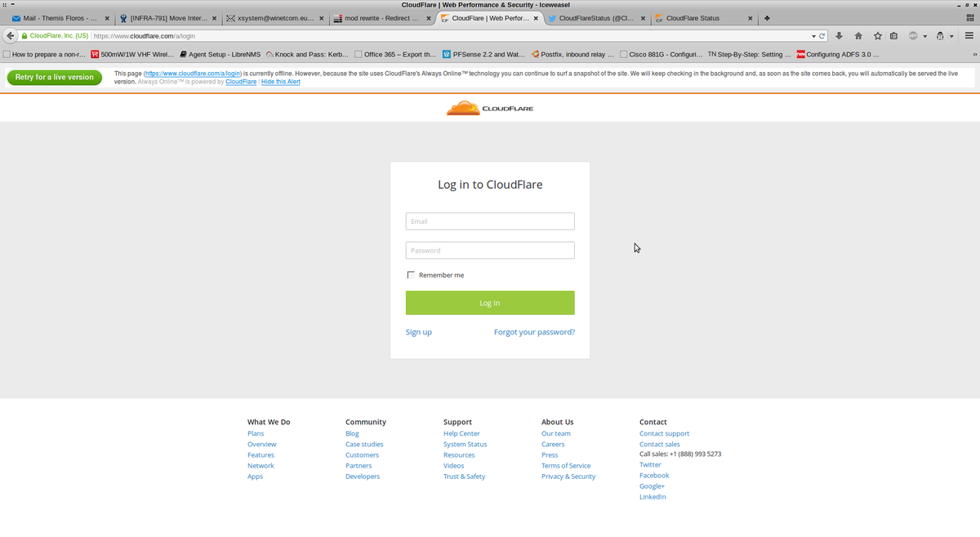Open the Configuring ADFS 3.0 bookmark
Screen dimensions: 980x537
point(838,55)
